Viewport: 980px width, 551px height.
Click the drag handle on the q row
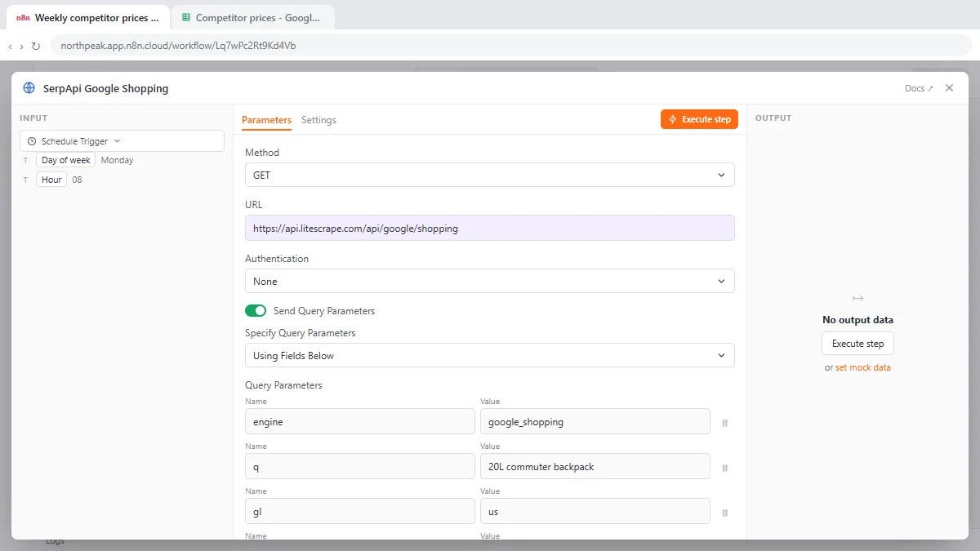pyautogui.click(x=724, y=468)
